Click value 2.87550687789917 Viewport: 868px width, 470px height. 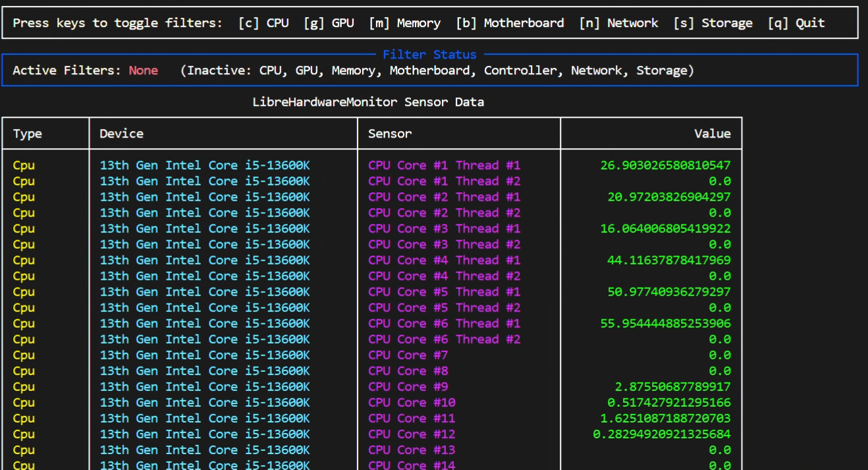(673, 386)
